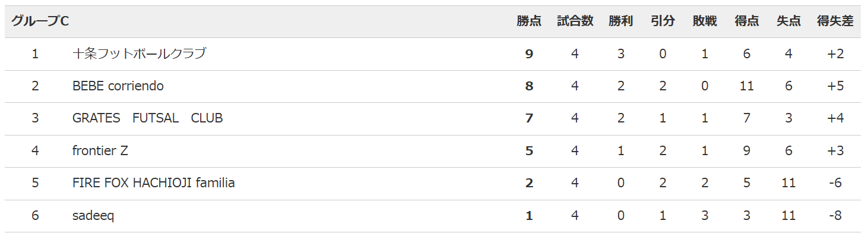Select FIRE FOX HACHIOJI familia team name
Viewport: 868px width, 236px height.
click(x=153, y=183)
